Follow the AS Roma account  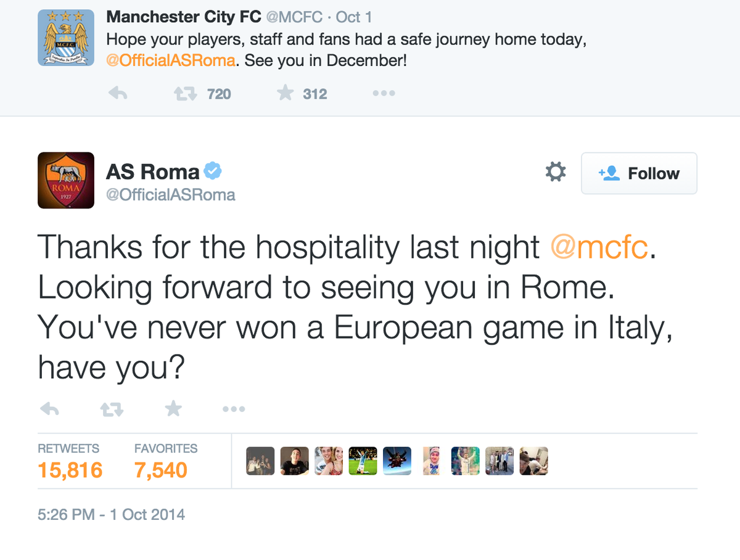point(639,173)
